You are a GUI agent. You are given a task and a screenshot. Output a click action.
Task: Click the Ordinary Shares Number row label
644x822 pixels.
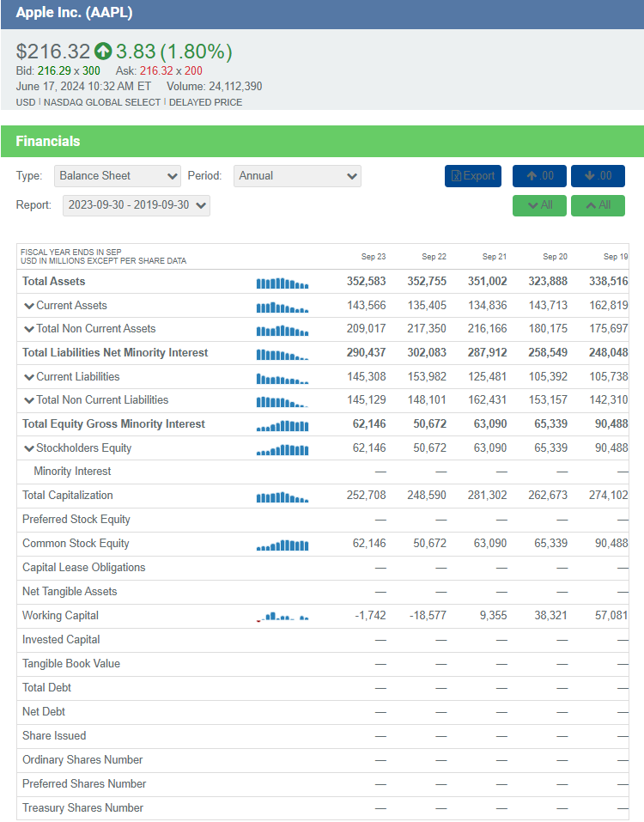pyautogui.click(x=82, y=760)
